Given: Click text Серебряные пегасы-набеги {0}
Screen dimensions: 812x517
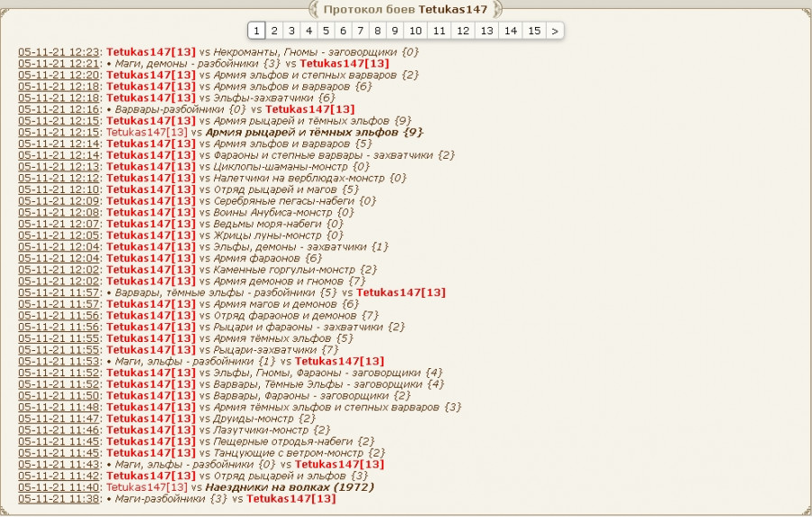Looking at the screenshot, I should click(295, 200).
